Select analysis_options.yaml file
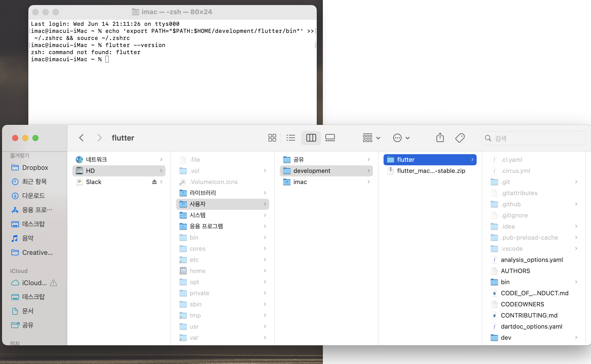The image size is (591, 364). pyautogui.click(x=534, y=260)
